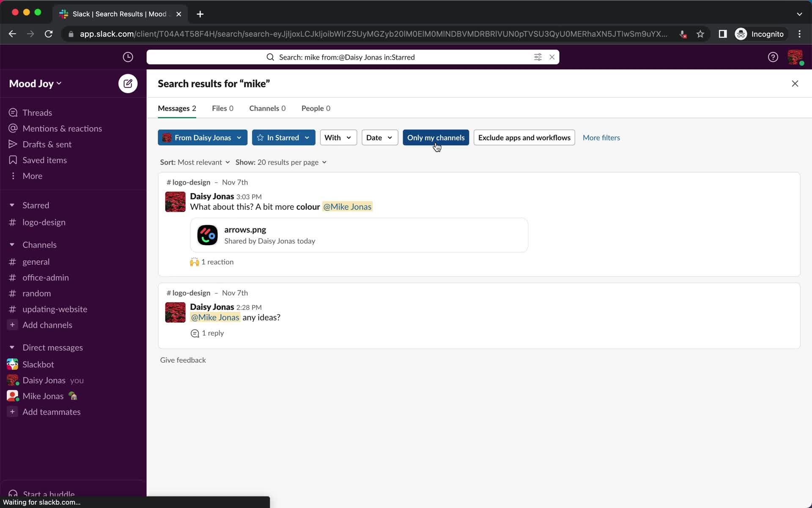Screen dimensions: 812x508
Task: Expand the Date filter dropdown
Action: [x=379, y=137]
